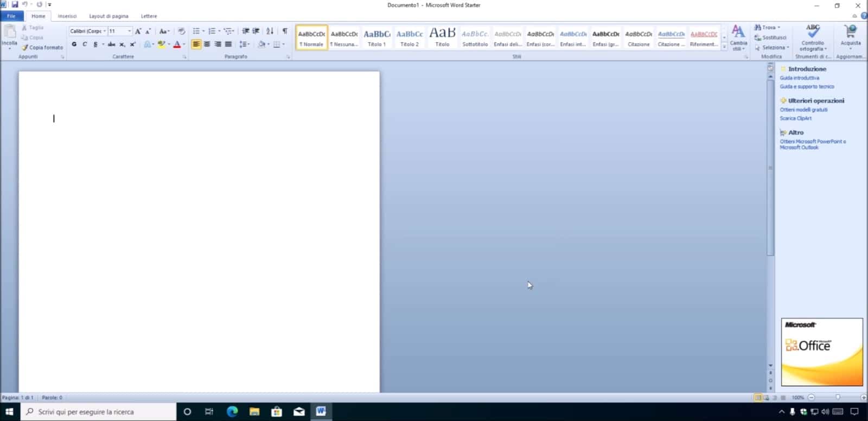Image resolution: width=868 pixels, height=421 pixels.
Task: Toggle bold (G) formatting
Action: (74, 44)
